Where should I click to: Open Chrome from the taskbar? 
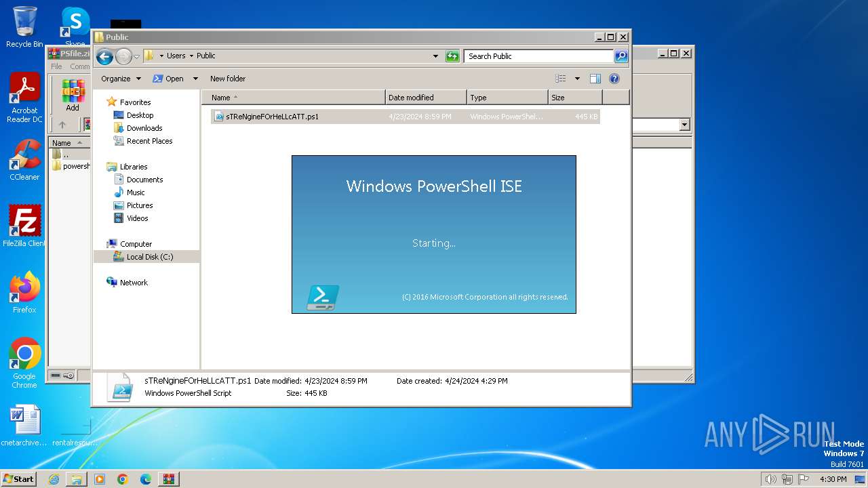pos(123,479)
